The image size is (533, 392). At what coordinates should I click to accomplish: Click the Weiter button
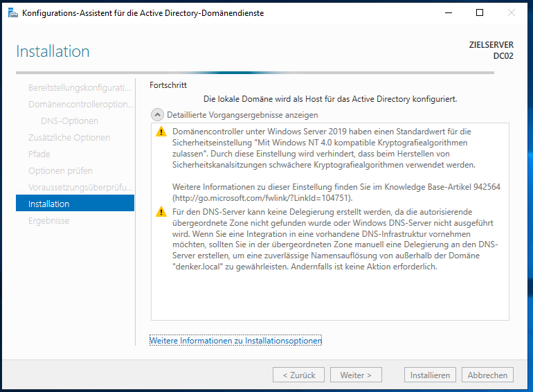coord(356,375)
